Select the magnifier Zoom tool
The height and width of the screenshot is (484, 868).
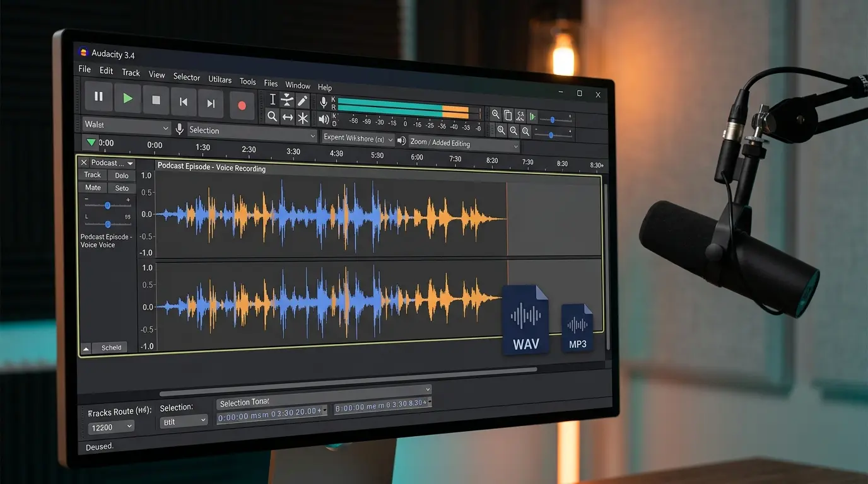[272, 116]
